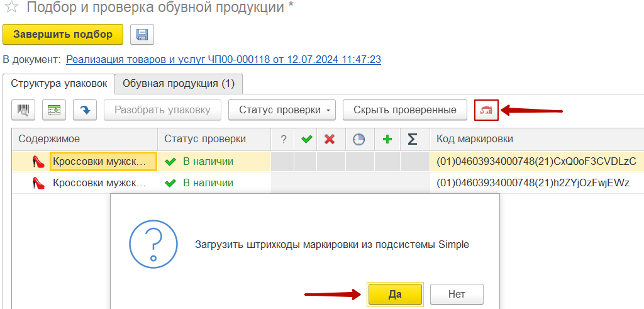Viewport: 644px width, 309px height.
Task: Click the Скрыть проверенные button
Action: click(x=404, y=110)
